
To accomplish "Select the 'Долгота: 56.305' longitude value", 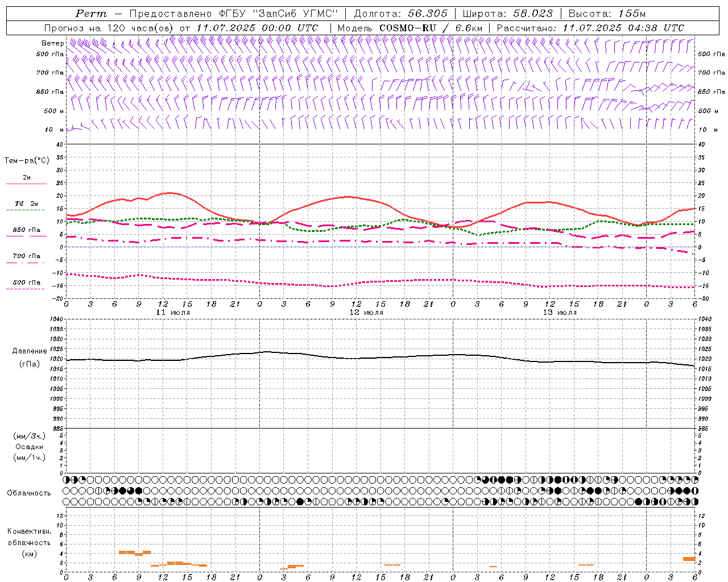I will coord(401,14).
